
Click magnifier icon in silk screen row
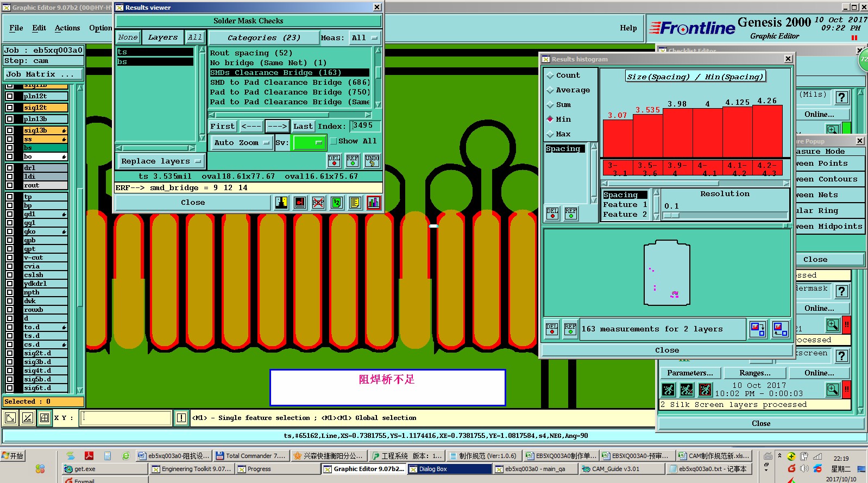[x=833, y=389]
